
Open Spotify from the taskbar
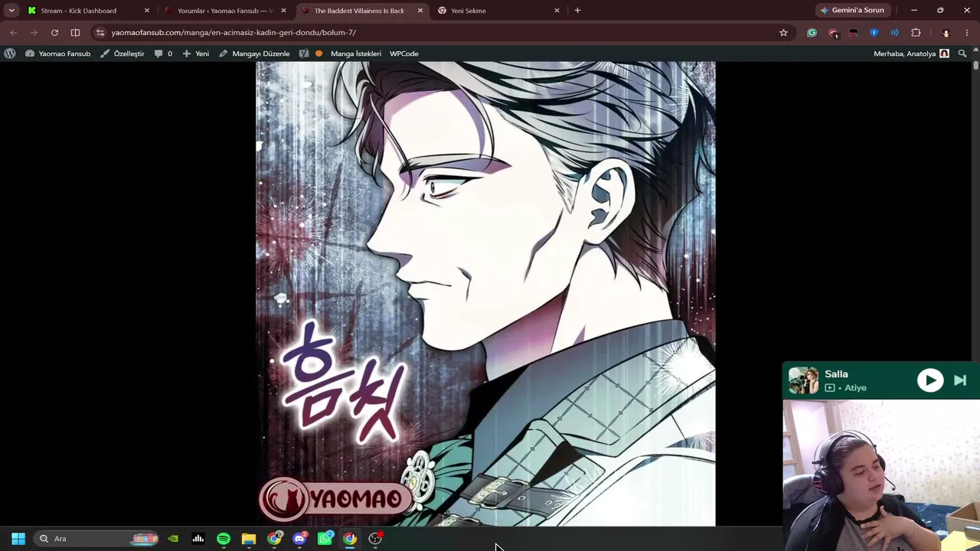point(224,539)
